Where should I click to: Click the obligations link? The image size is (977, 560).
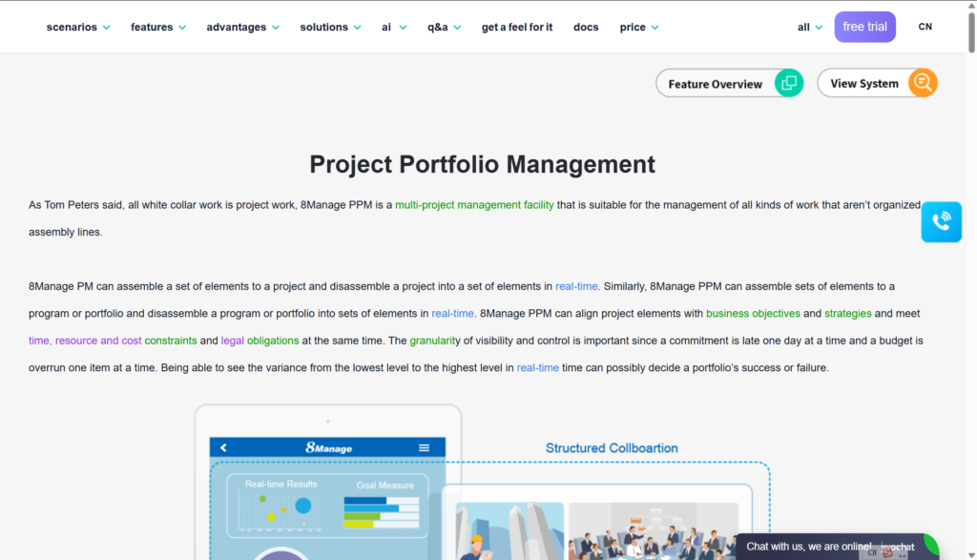[273, 341]
